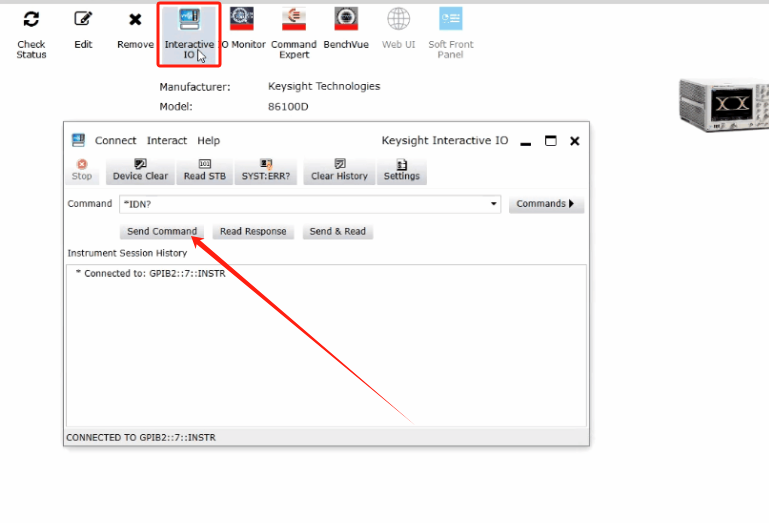Query errors with the SYST:ERR? button
This screenshot has width=769, height=523.
click(264, 171)
